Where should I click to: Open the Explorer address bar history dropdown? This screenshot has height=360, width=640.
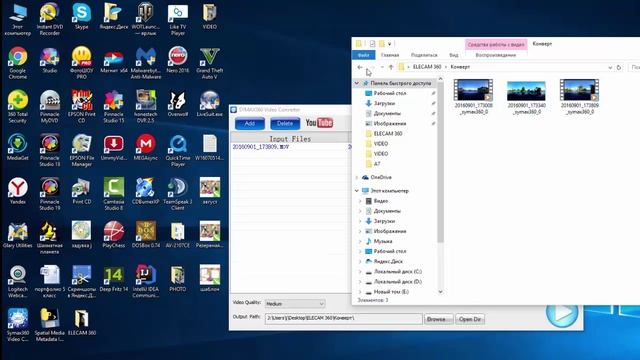[610, 67]
